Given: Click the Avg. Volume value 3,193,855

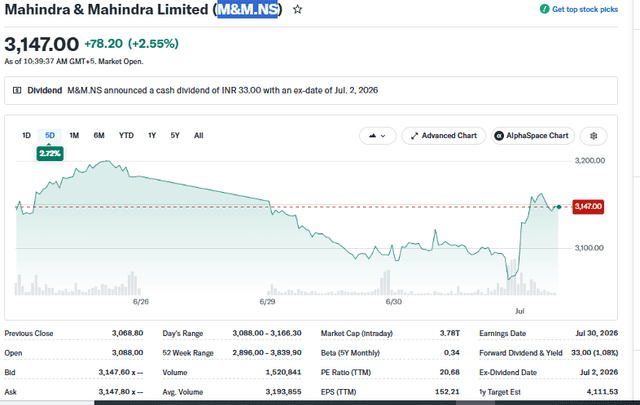Looking at the screenshot, I should pyautogui.click(x=283, y=392).
